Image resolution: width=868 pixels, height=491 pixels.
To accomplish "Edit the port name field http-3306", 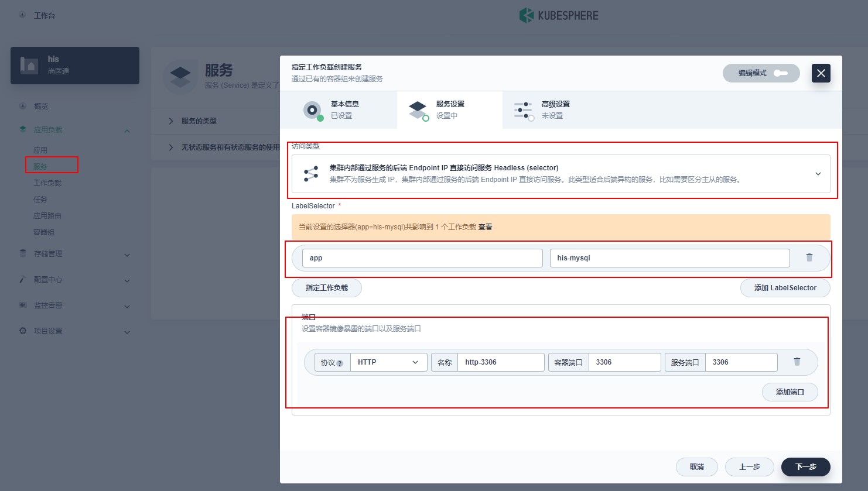I will point(501,362).
